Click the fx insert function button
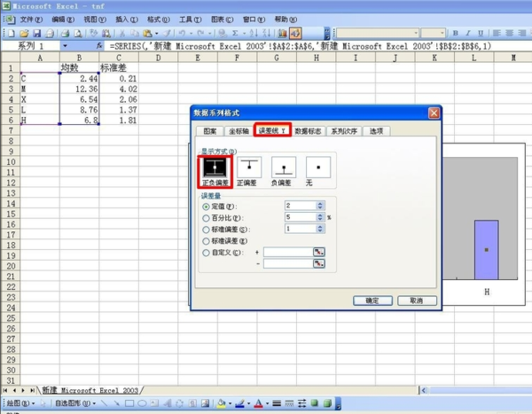This screenshot has width=532, height=414. pos(99,45)
